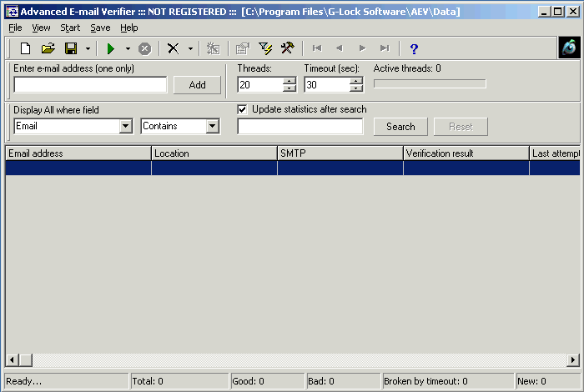The height and width of the screenshot is (392, 584).
Task: Click the e-mail address input field
Action: (x=90, y=85)
